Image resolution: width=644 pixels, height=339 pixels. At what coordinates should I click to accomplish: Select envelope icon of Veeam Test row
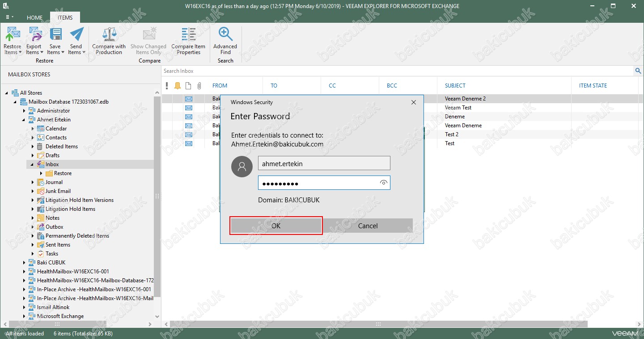pyautogui.click(x=189, y=108)
